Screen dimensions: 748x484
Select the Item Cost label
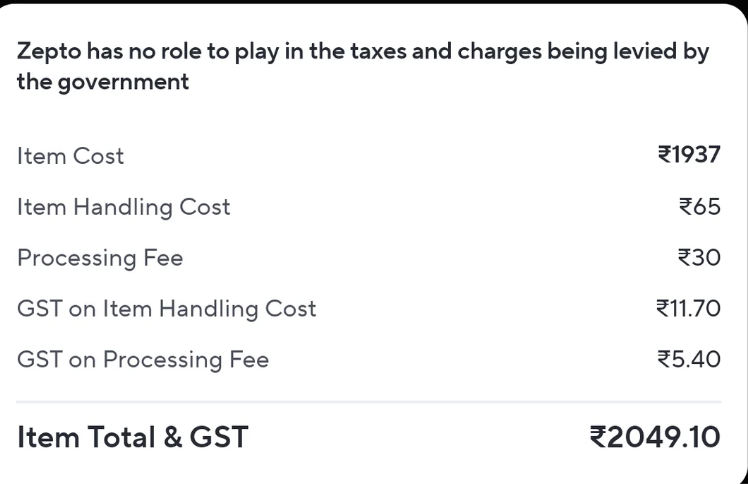71,156
